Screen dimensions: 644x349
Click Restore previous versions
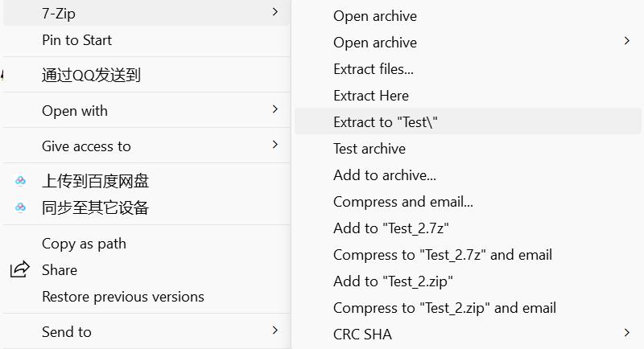tap(123, 297)
